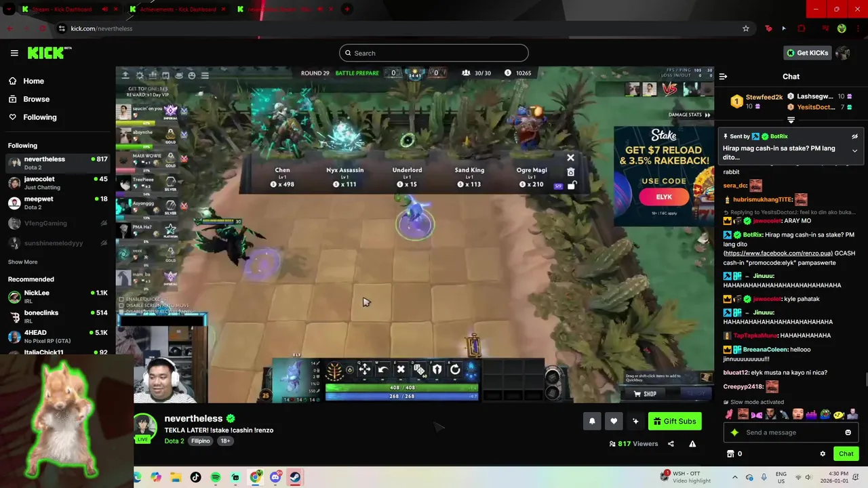The width and height of the screenshot is (868, 488).
Task: Hide the pinned BotRix message
Action: pos(854,136)
